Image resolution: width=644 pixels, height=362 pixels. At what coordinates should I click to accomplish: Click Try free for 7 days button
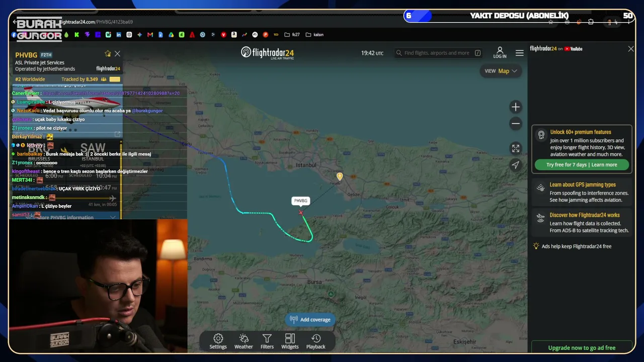click(x=582, y=165)
